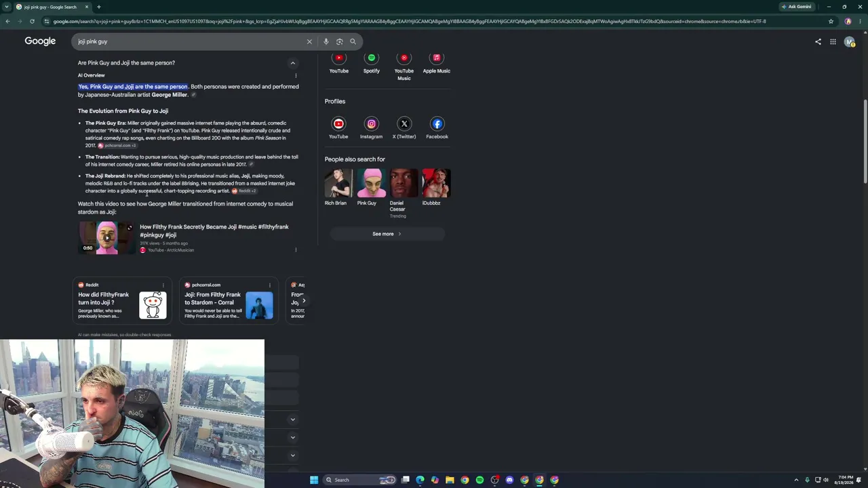Open the Windows Start menu
This screenshot has height=488, width=868.
point(314,480)
